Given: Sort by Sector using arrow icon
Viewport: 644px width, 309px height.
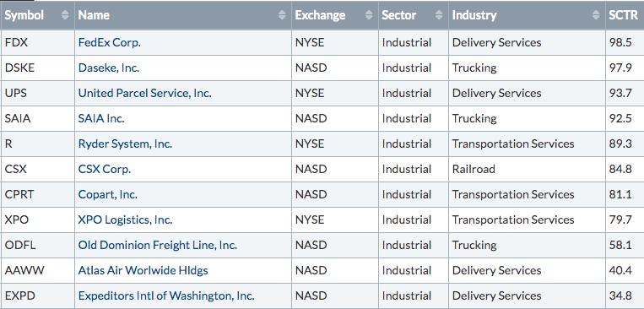Looking at the screenshot, I should click(439, 15).
